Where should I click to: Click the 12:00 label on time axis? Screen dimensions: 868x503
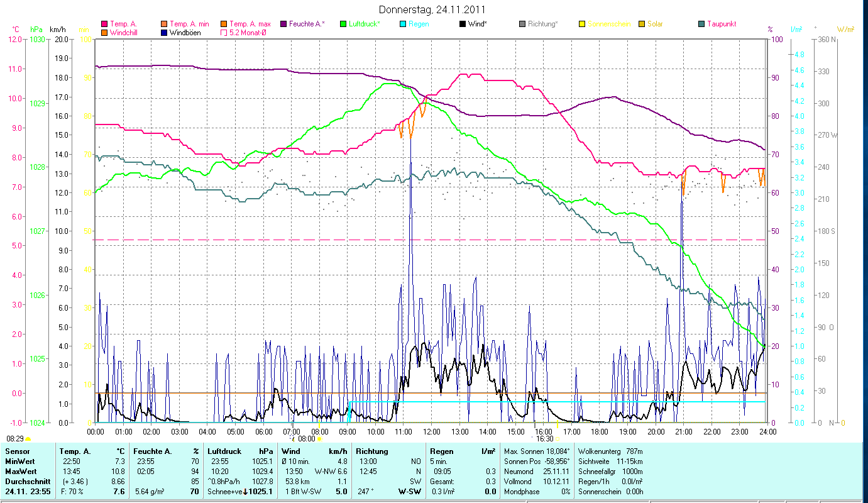click(432, 431)
